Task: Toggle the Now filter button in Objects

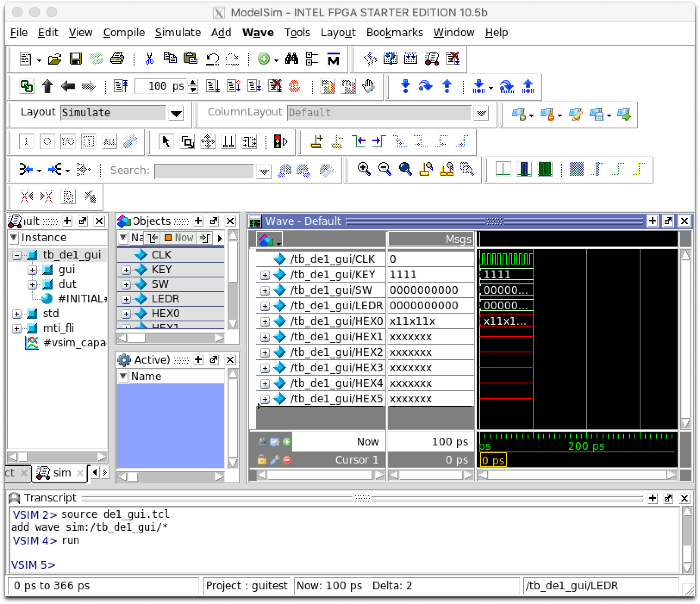Action: point(179,238)
